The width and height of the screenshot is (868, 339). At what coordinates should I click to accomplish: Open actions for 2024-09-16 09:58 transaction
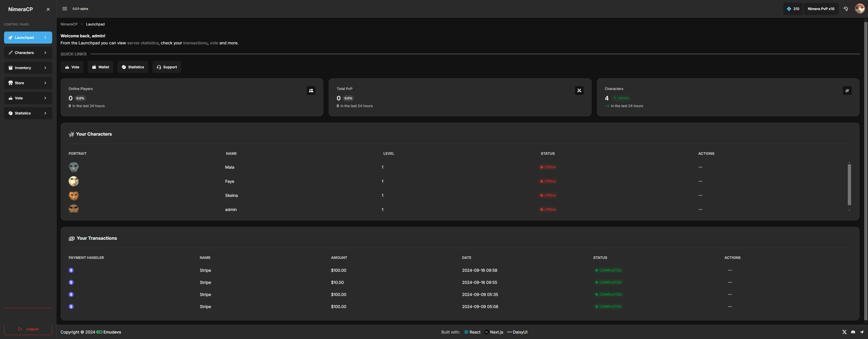pyautogui.click(x=730, y=270)
